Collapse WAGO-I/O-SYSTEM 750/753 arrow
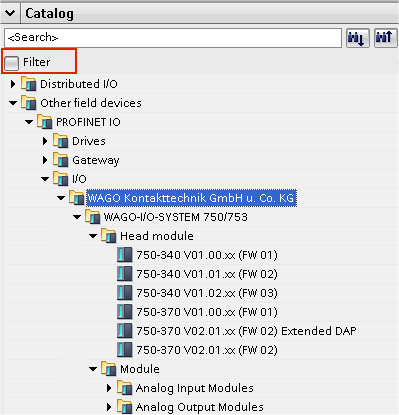 coord(77,217)
